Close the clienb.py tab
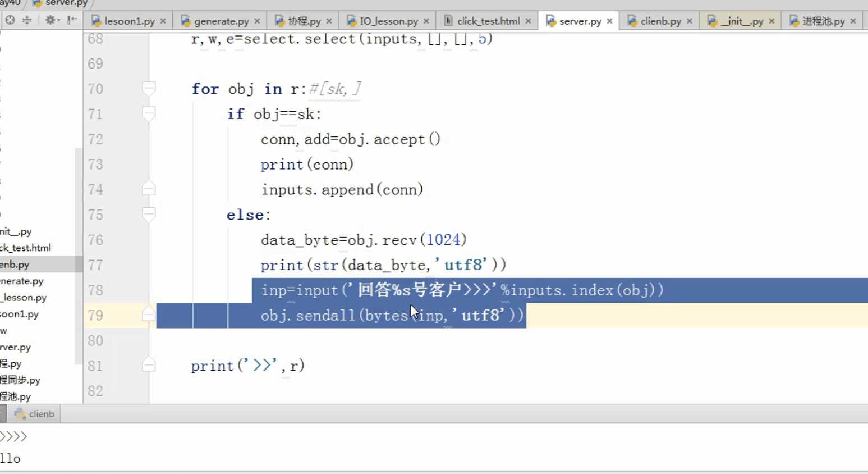 click(x=689, y=21)
